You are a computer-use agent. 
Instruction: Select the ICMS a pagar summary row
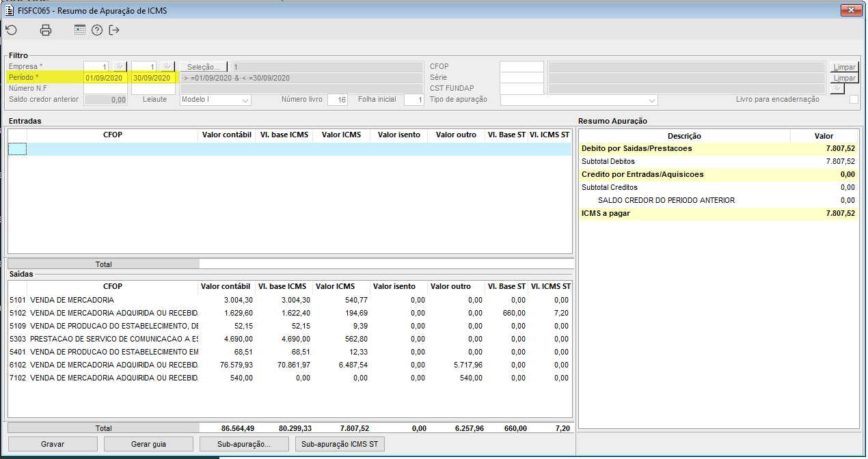pos(718,213)
